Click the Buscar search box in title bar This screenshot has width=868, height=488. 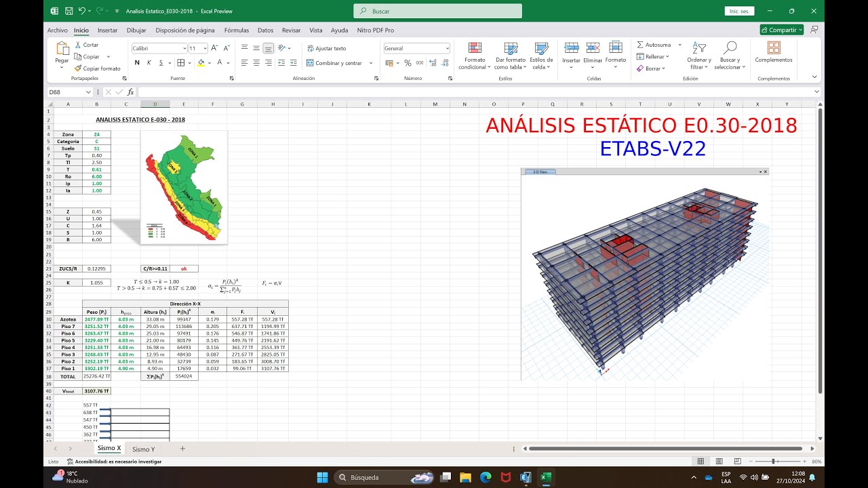tap(437, 11)
